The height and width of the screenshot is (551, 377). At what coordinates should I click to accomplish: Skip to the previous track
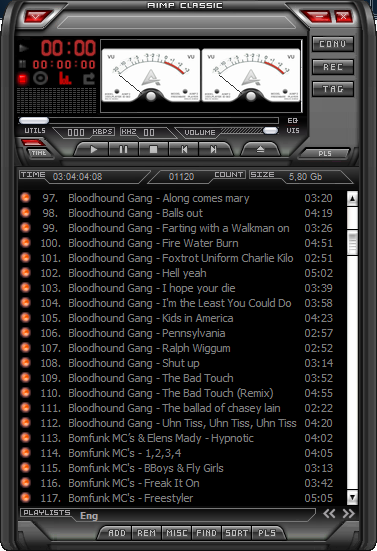pos(184,149)
